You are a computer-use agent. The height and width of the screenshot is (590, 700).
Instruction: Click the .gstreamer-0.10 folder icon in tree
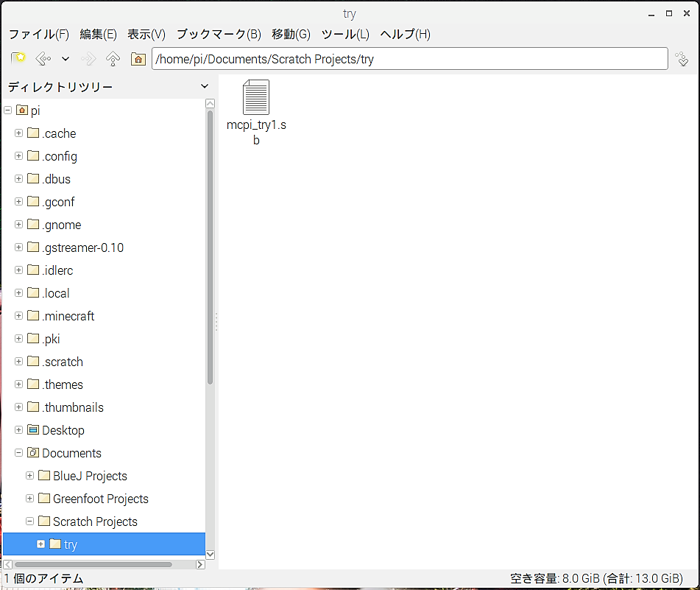[x=33, y=247]
